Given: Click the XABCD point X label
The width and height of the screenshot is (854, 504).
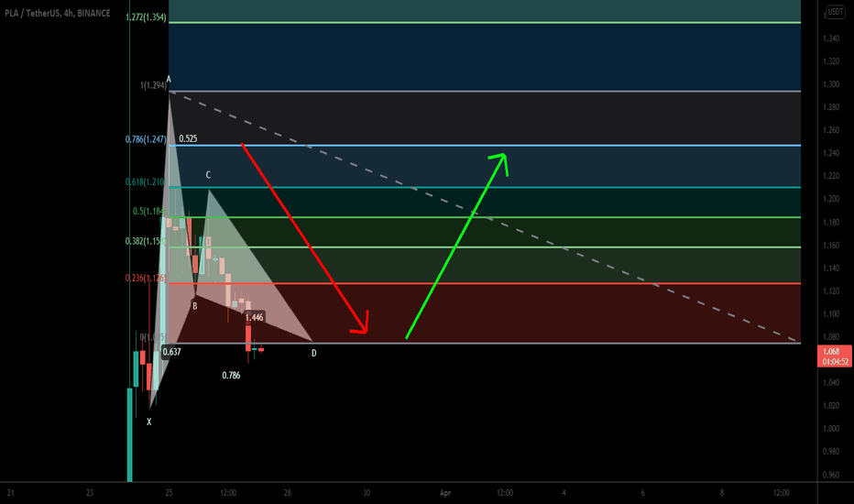Looking at the screenshot, I should (148, 422).
